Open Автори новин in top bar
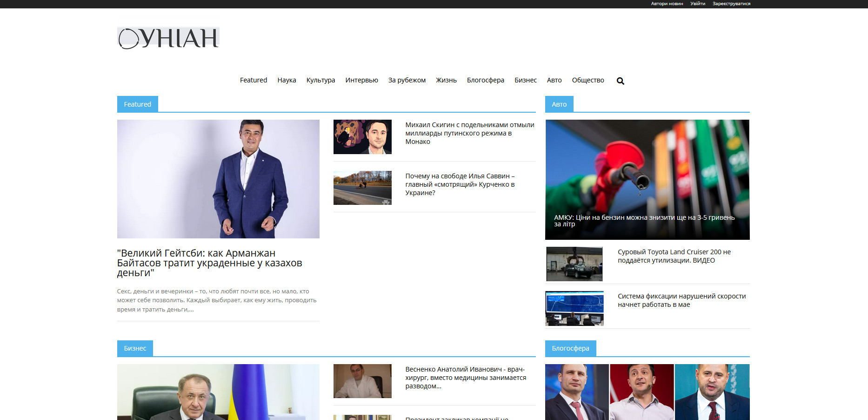This screenshot has width=868, height=420. [x=667, y=4]
